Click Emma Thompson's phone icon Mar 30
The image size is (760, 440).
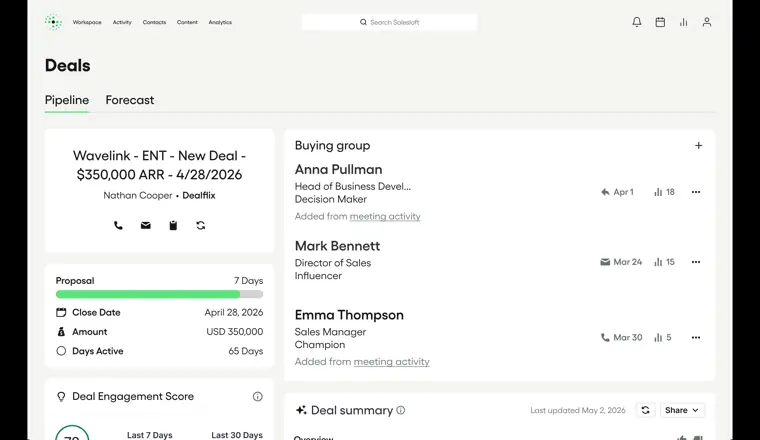point(605,337)
